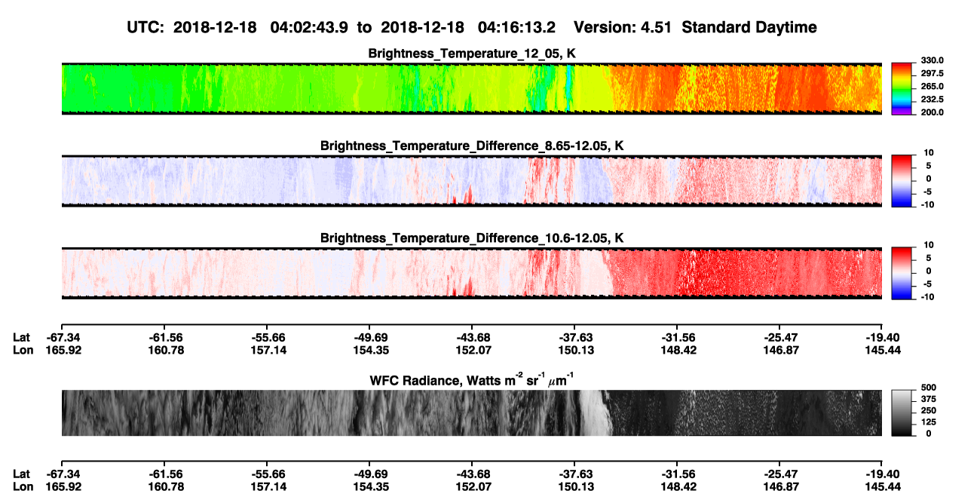Click the 'Lon' axis label above WFC Radiance
Screen dimensions: 980x503
(x=23, y=350)
